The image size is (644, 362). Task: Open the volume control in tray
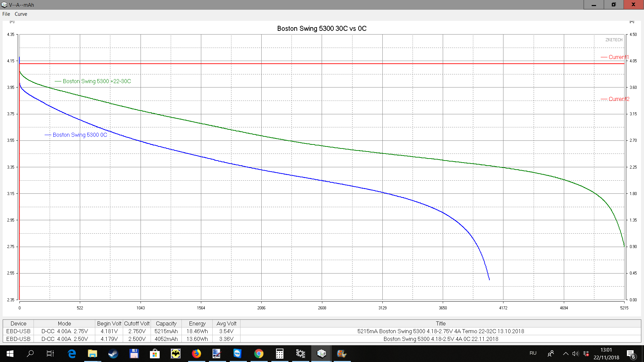click(x=576, y=354)
